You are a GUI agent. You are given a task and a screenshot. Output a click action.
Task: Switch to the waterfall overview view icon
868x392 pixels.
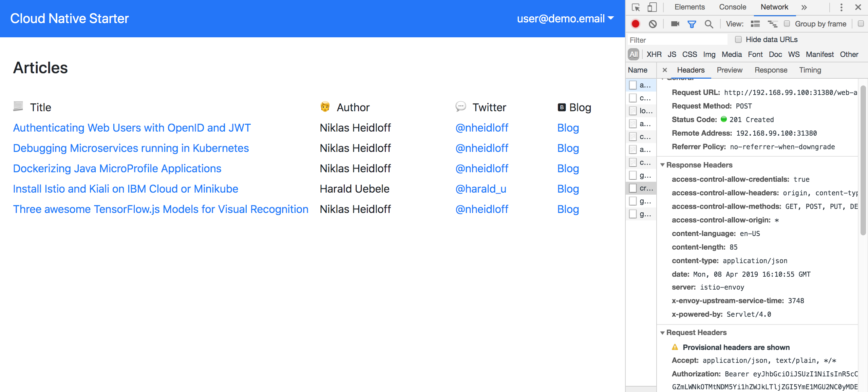pyautogui.click(x=772, y=24)
